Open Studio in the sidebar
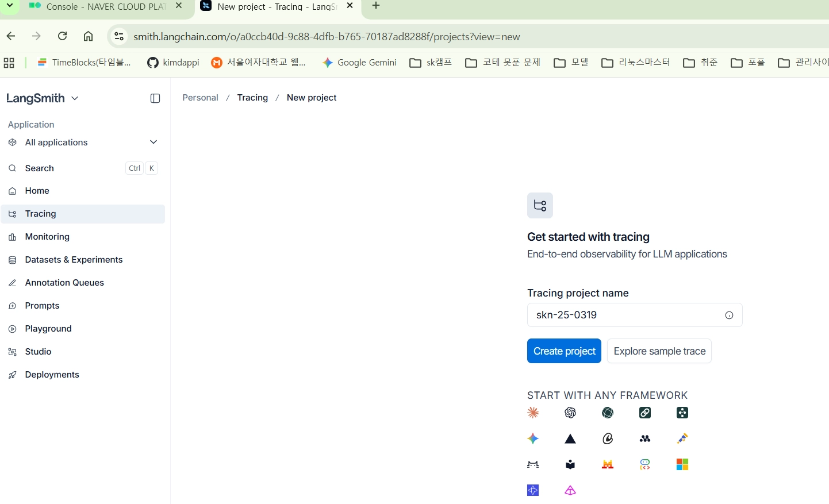 (x=83, y=352)
